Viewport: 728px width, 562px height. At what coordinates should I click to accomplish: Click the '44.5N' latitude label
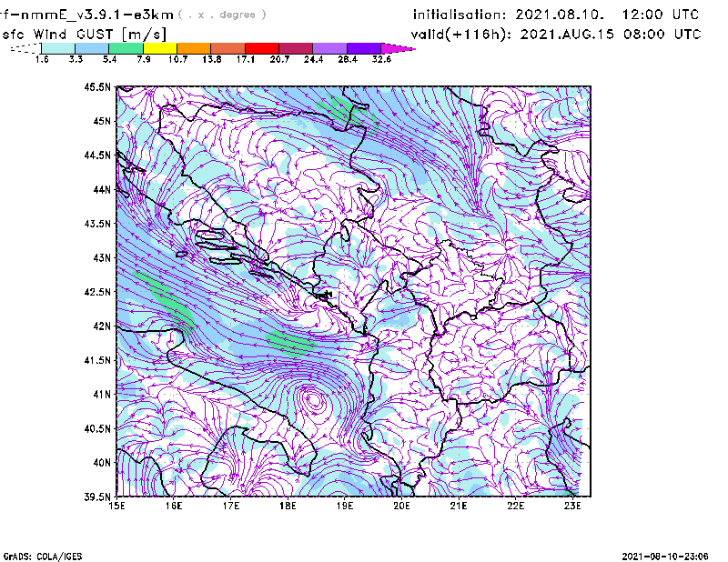[x=97, y=155]
